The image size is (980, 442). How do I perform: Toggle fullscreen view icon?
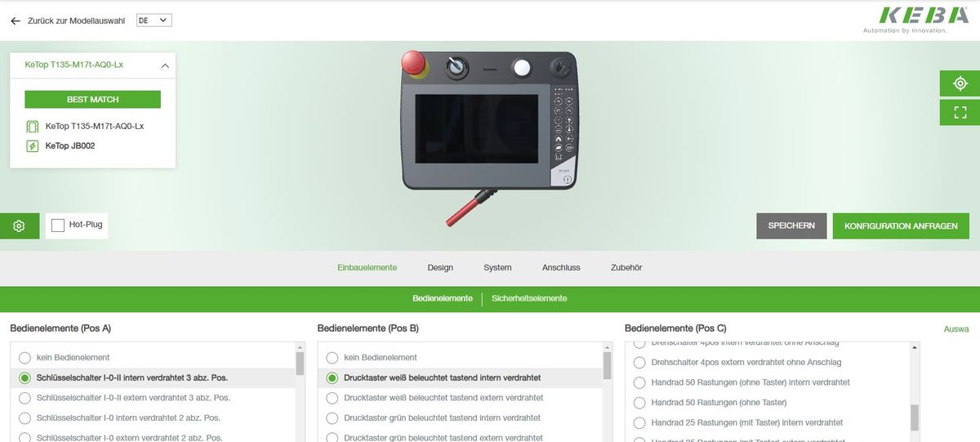point(960,112)
